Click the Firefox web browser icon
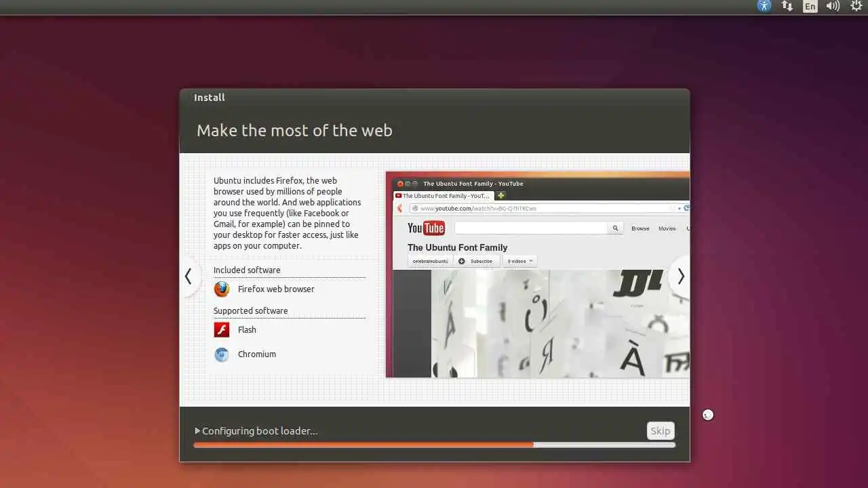868x488 pixels. point(222,289)
